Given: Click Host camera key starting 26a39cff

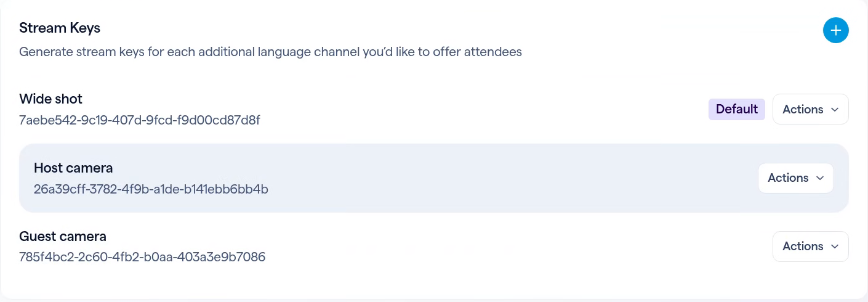Looking at the screenshot, I should point(151,189).
